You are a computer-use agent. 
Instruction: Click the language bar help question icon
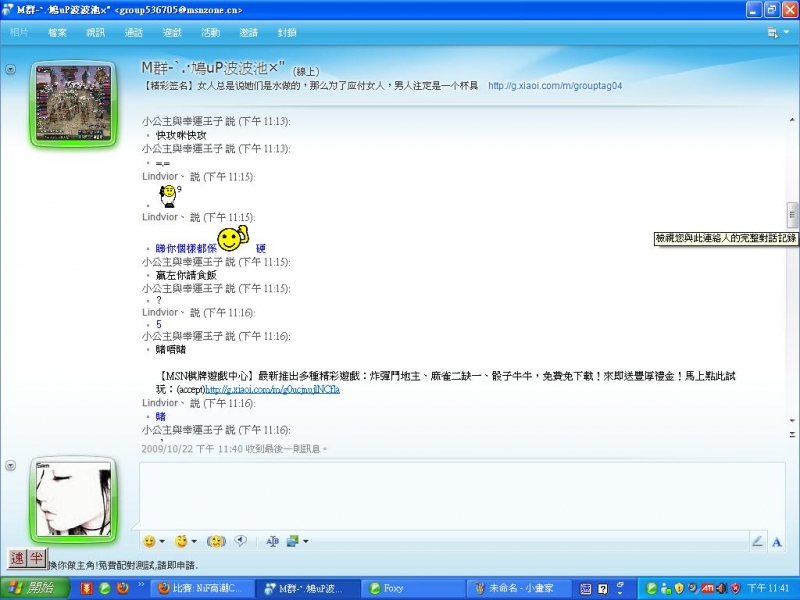pyautogui.click(x=603, y=589)
